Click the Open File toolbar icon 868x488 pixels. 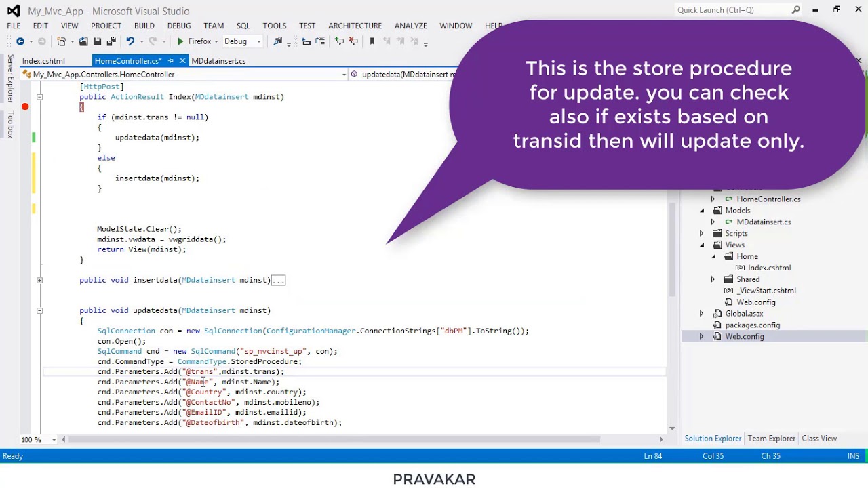pyautogui.click(x=83, y=41)
